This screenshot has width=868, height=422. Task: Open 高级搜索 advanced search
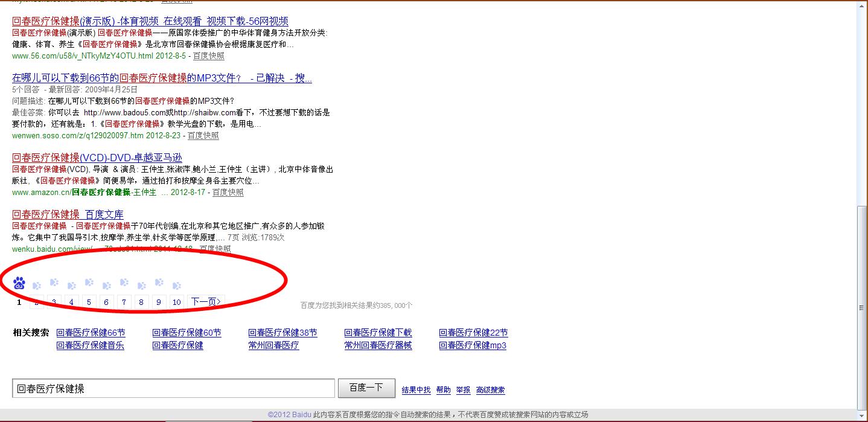[x=490, y=390]
